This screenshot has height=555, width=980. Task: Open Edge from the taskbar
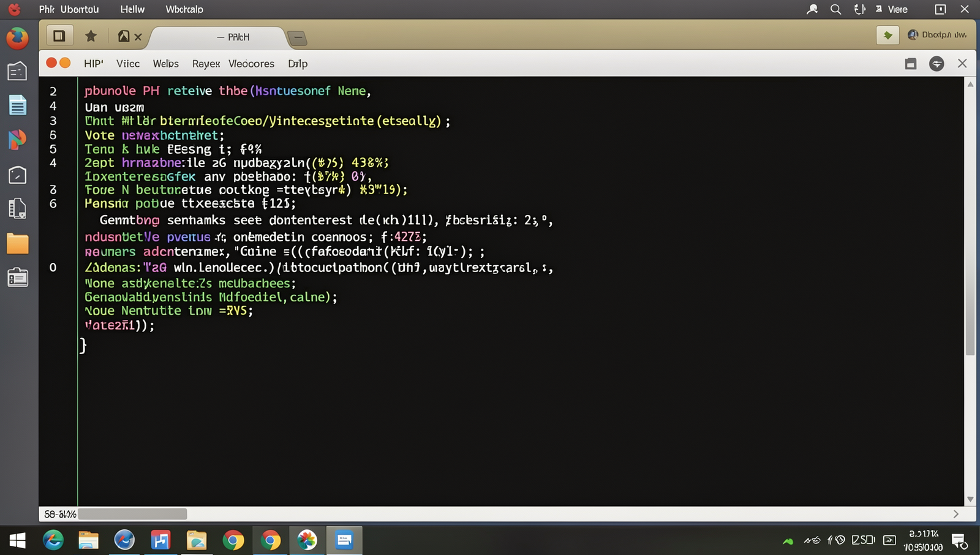pos(53,540)
